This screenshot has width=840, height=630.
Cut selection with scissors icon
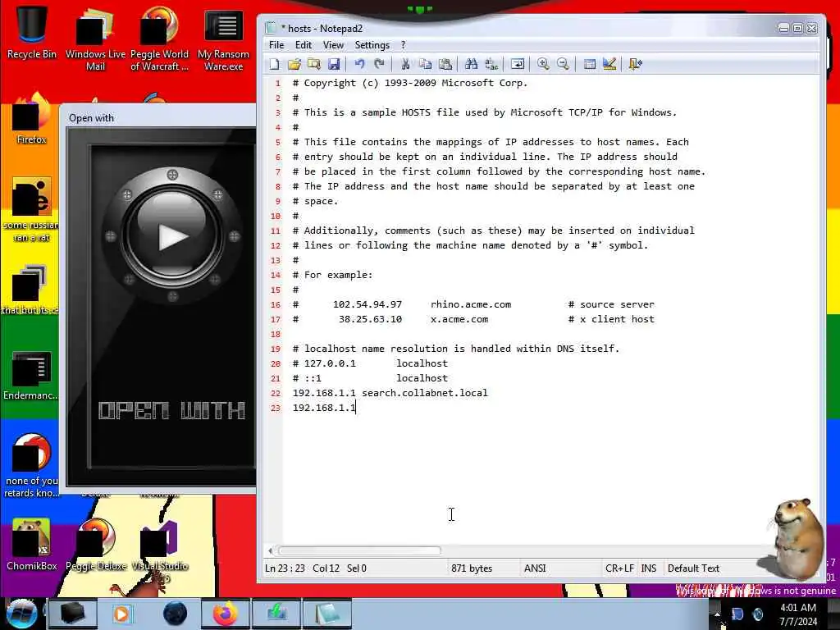[x=405, y=64]
